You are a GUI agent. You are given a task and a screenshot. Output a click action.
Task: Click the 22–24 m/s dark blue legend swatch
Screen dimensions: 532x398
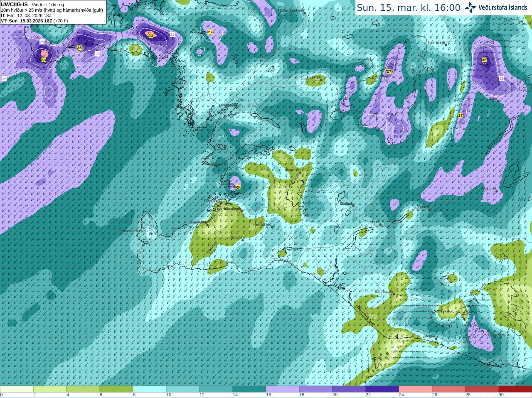pyautogui.click(x=382, y=389)
